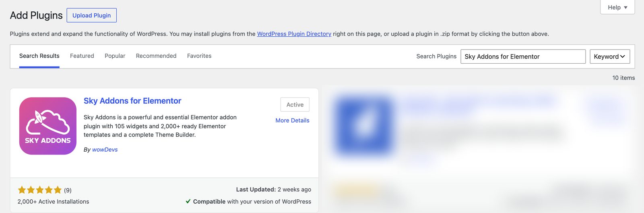Click the Sky Addons plugin logo icon
Viewport: 644px width, 213px height.
coord(48,126)
